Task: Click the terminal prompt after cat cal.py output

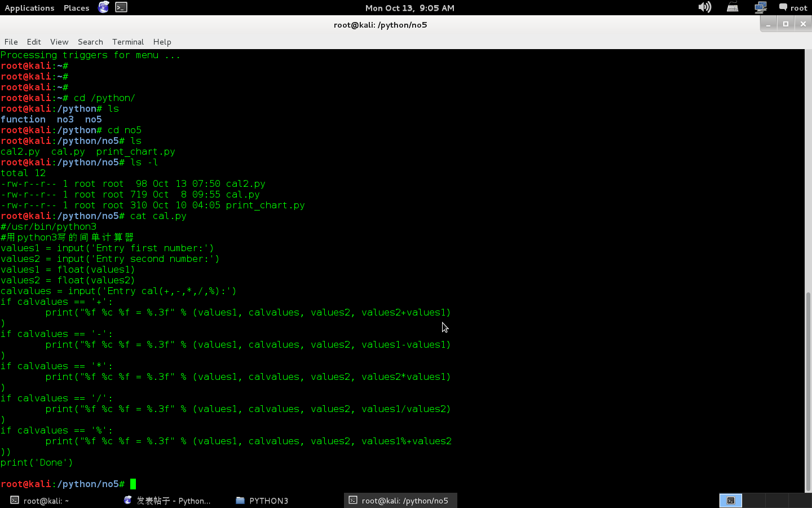Action: 134,484
